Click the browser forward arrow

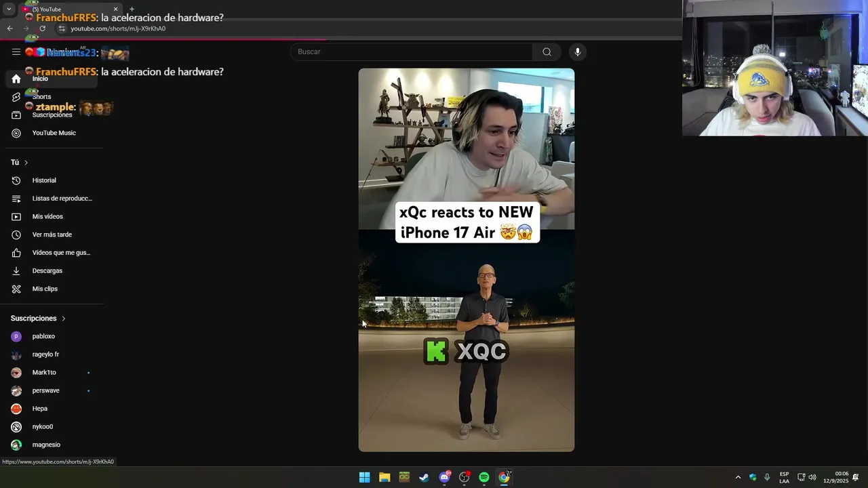click(x=26, y=28)
